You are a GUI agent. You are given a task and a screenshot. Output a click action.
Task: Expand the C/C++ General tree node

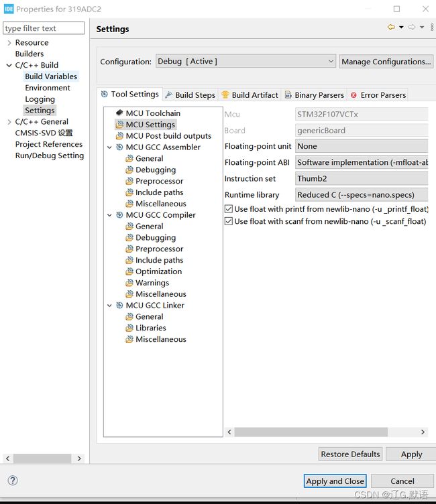coord(9,122)
